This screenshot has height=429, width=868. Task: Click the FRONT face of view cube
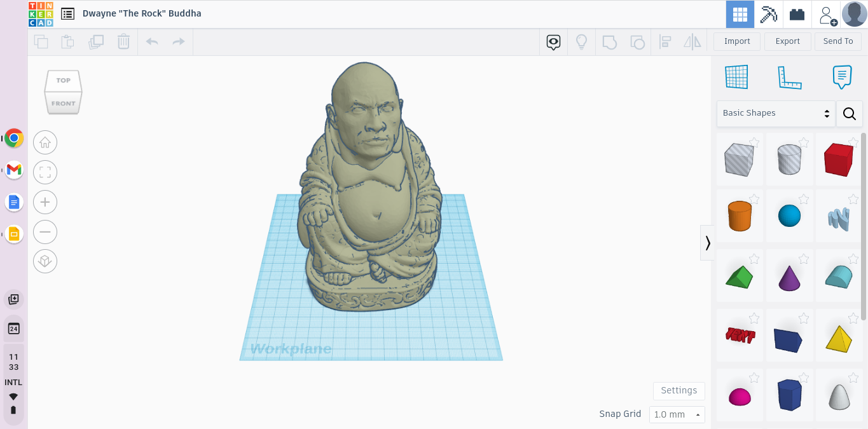63,104
